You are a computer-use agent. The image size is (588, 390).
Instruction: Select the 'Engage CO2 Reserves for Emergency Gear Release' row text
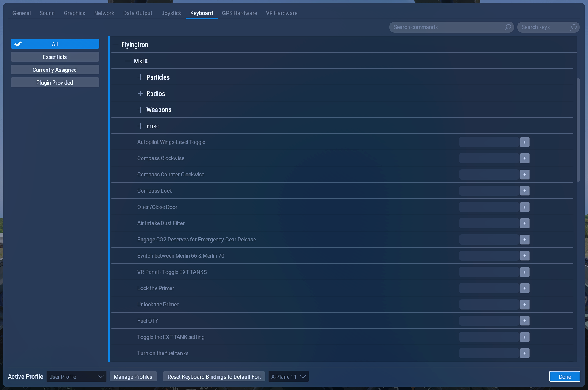(x=197, y=240)
